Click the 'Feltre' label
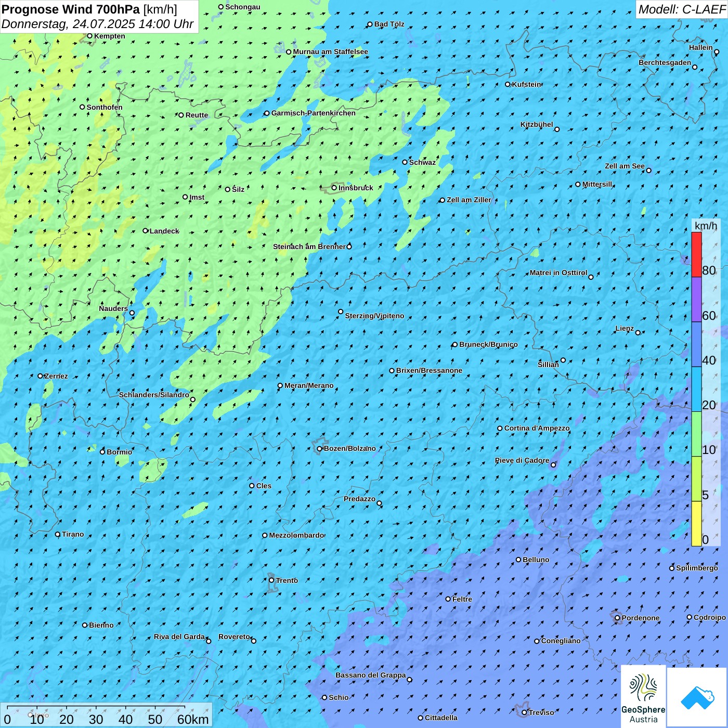 coord(462,599)
